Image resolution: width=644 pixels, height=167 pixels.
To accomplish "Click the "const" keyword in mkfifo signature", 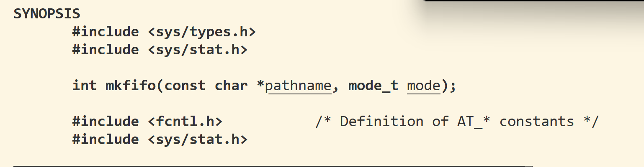I will tap(185, 86).
